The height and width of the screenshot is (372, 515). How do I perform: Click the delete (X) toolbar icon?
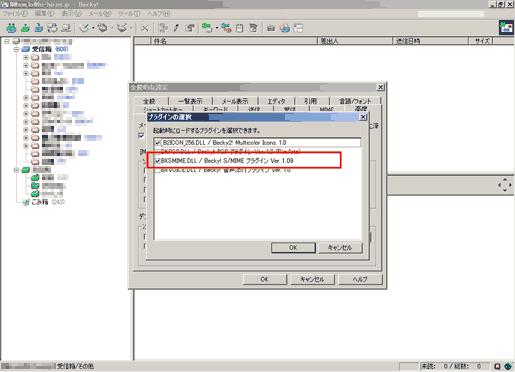145,28
